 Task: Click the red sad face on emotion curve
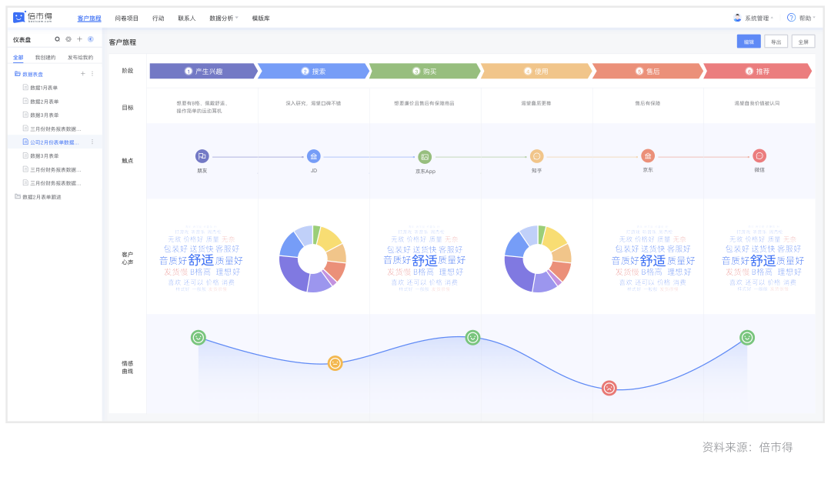coord(609,388)
